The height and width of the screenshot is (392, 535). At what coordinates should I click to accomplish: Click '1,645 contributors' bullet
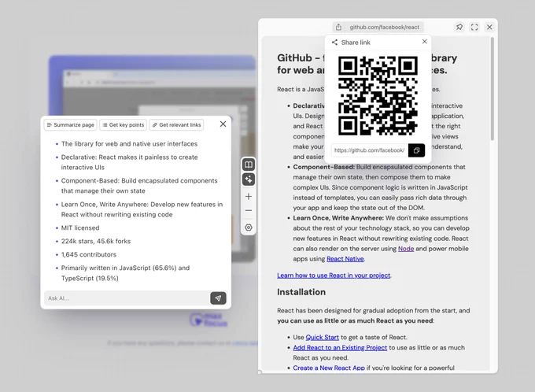point(89,254)
